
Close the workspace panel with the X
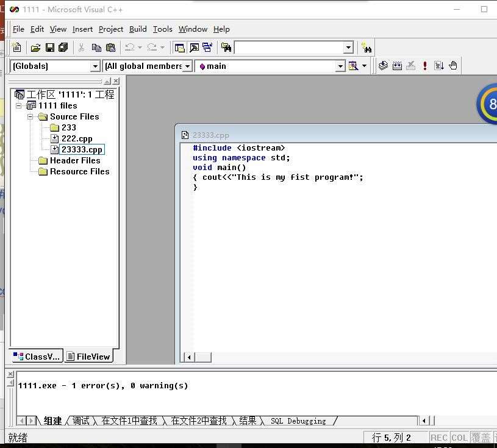(116, 81)
